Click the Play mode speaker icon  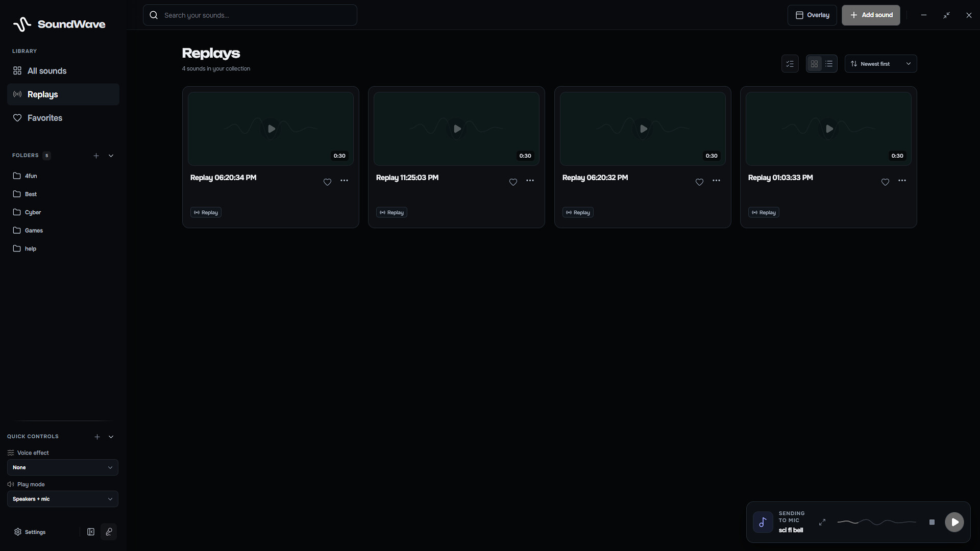pos(11,485)
